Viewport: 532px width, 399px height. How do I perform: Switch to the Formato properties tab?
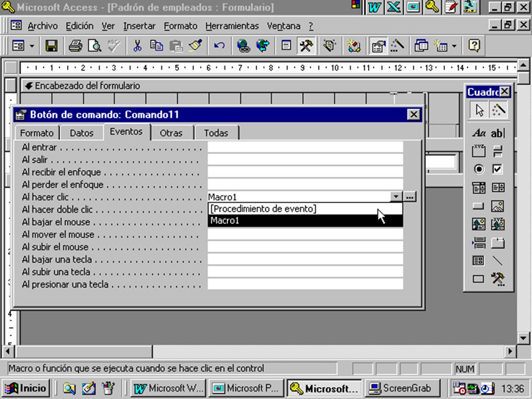(37, 132)
